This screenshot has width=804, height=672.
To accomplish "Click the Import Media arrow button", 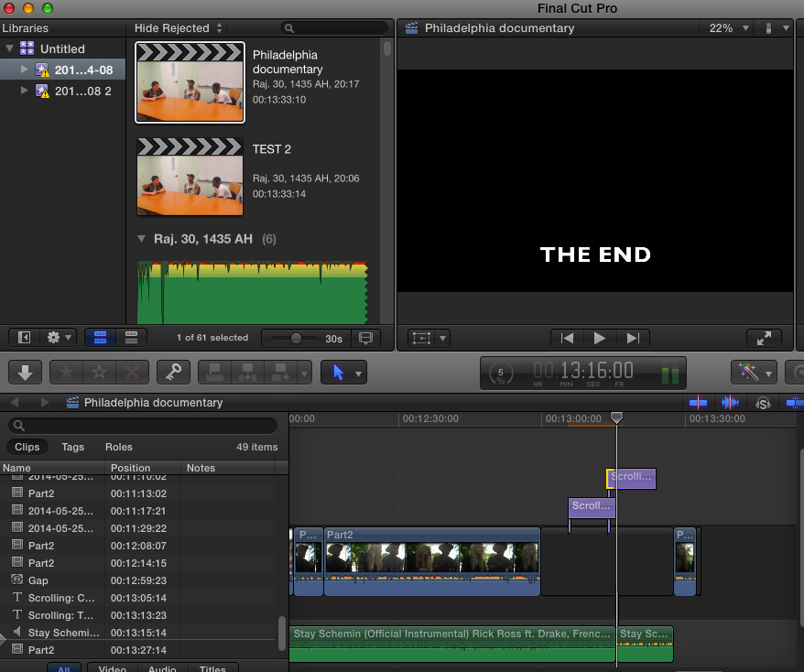I will [24, 372].
